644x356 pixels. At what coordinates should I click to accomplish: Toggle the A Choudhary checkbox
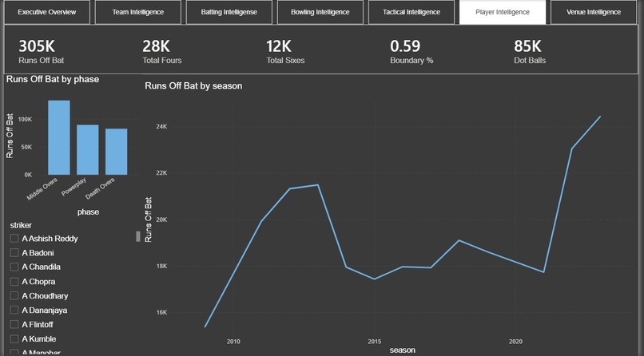tap(14, 295)
